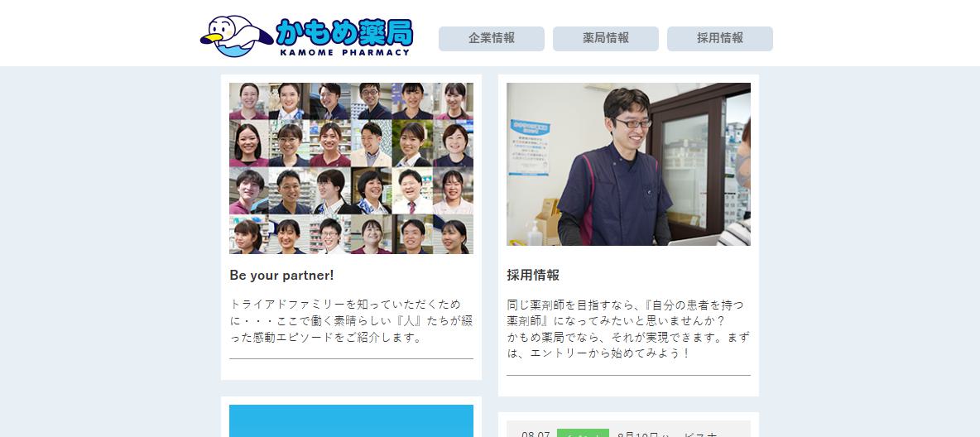This screenshot has height=437, width=980.
Task: Click the KAMOME PHARMACY subtitle under logo
Action: tap(345, 52)
